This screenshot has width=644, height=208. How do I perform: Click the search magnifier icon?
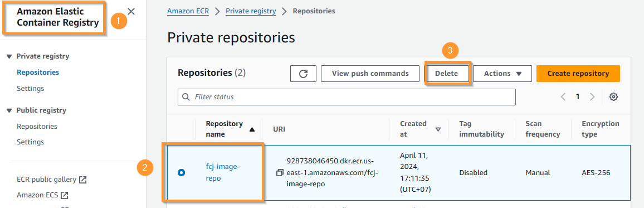186,97
